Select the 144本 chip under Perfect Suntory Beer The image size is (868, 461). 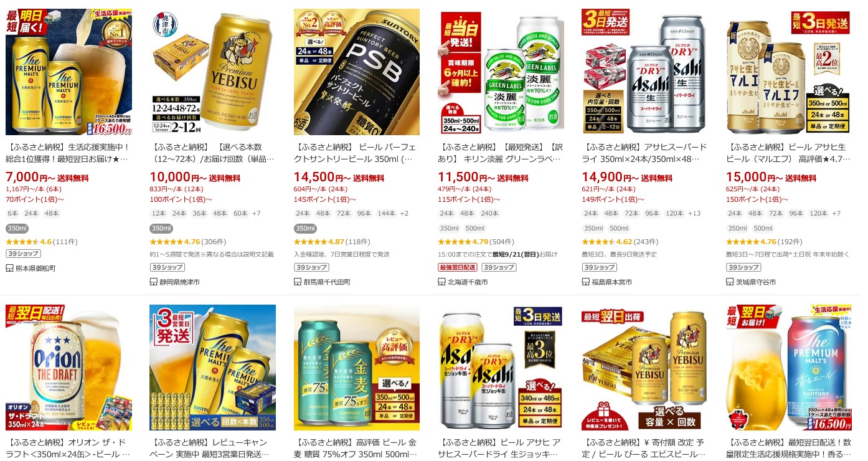tap(386, 213)
